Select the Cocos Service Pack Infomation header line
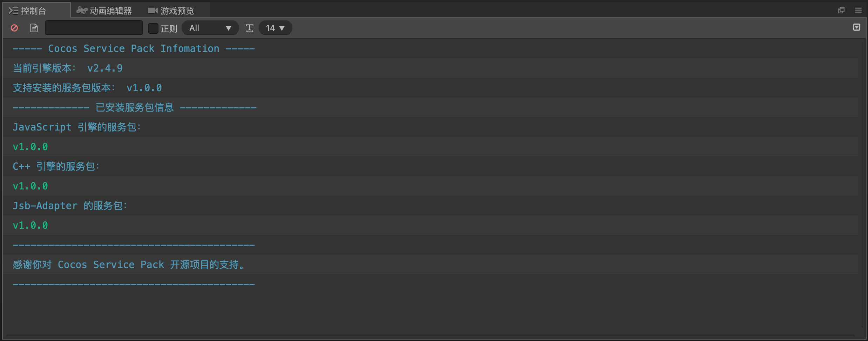Screen dimensions: 868x341 tap(134, 48)
